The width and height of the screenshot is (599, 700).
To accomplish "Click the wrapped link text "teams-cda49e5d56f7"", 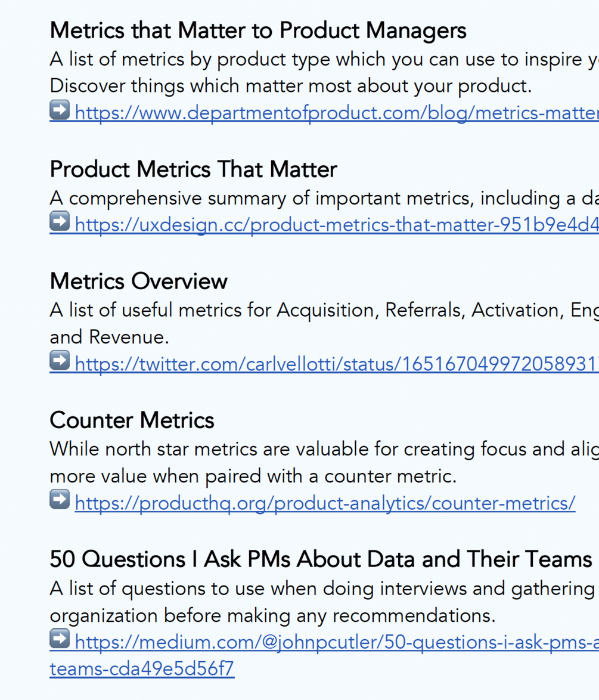I will pyautogui.click(x=142, y=669).
